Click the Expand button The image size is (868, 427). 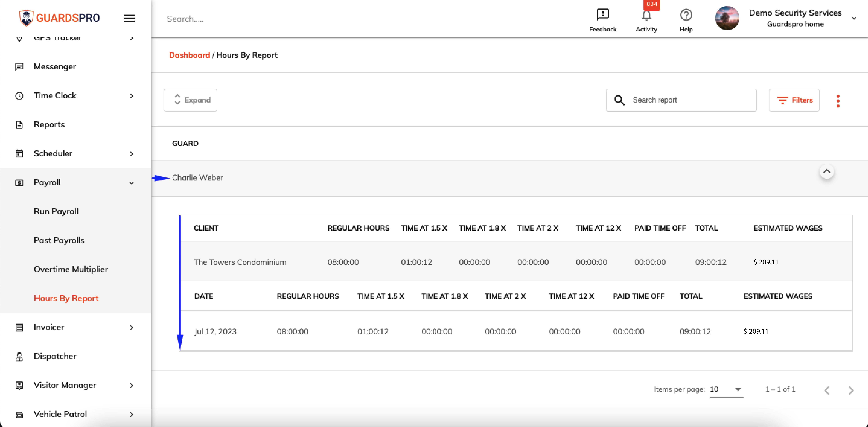coord(190,100)
